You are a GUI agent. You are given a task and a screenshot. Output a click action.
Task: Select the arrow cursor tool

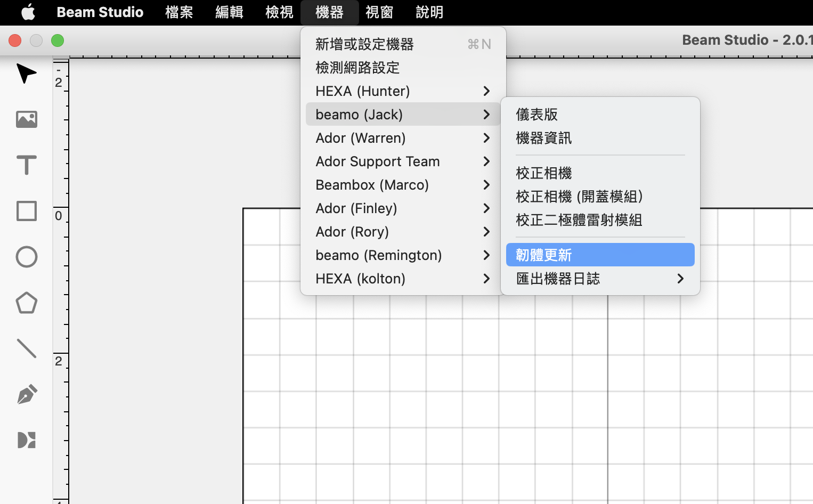tap(26, 74)
